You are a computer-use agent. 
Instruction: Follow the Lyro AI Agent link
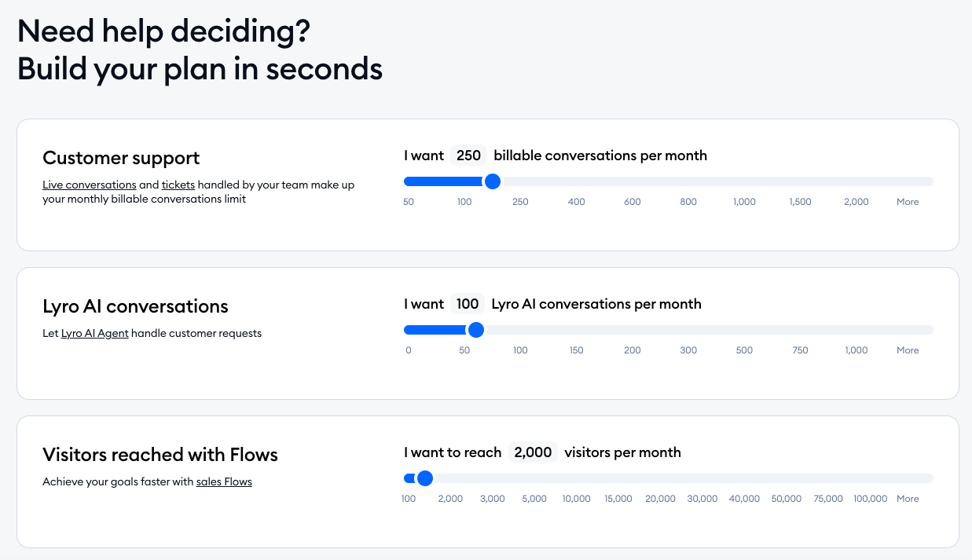click(94, 333)
